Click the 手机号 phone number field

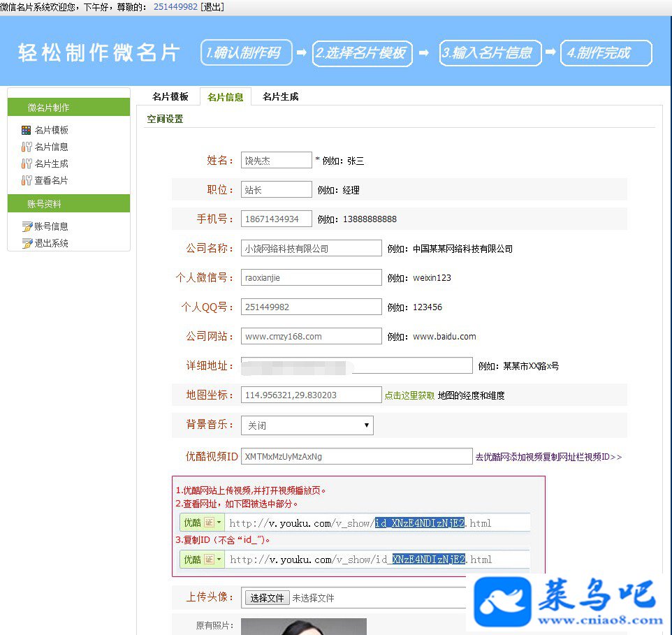pos(277,219)
